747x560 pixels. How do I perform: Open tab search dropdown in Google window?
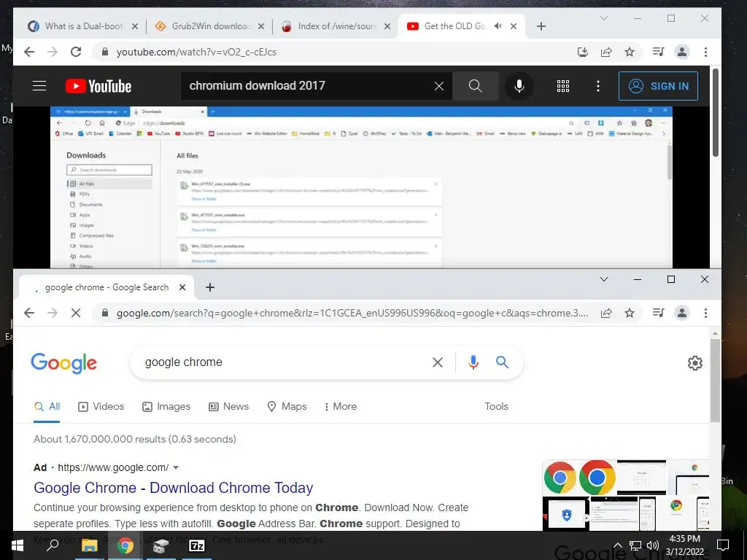pos(604,279)
